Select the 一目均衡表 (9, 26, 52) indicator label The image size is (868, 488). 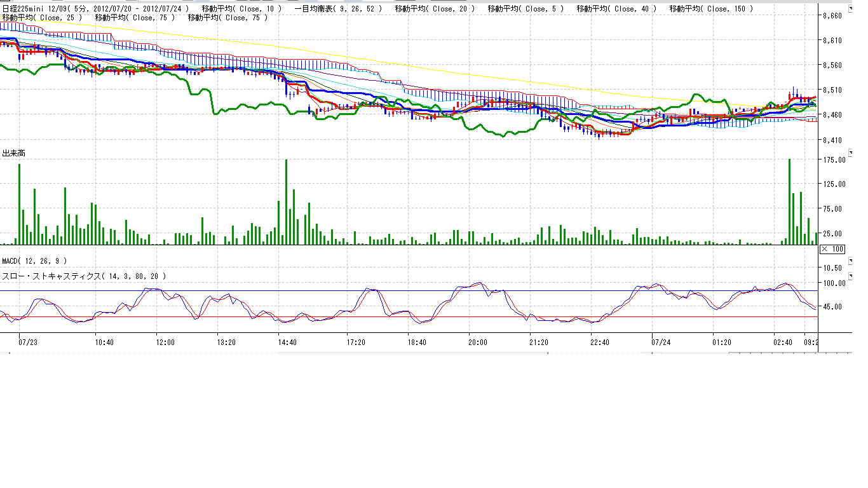[x=339, y=9]
